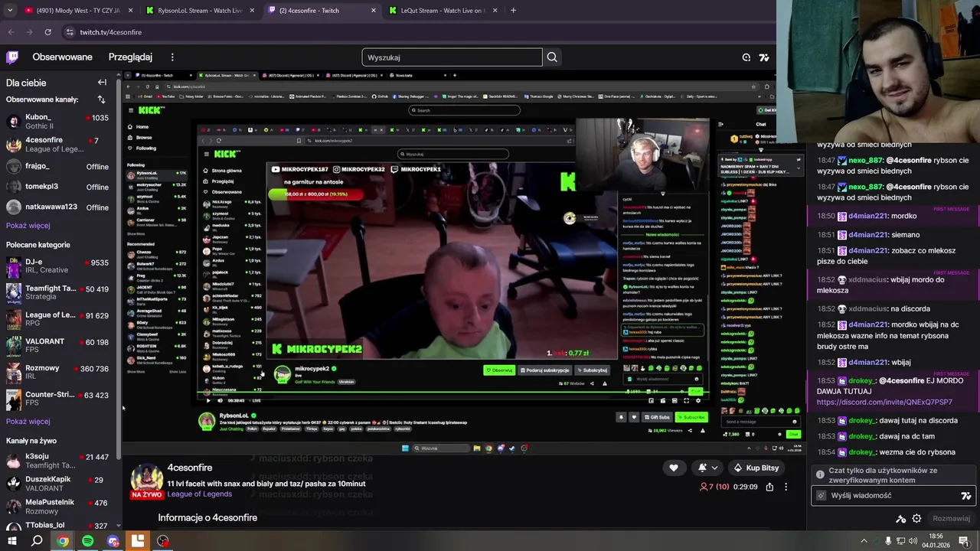Image resolution: width=980 pixels, height=551 pixels.
Task: Open Kubon_ channel in the sidebar
Action: coord(57,122)
